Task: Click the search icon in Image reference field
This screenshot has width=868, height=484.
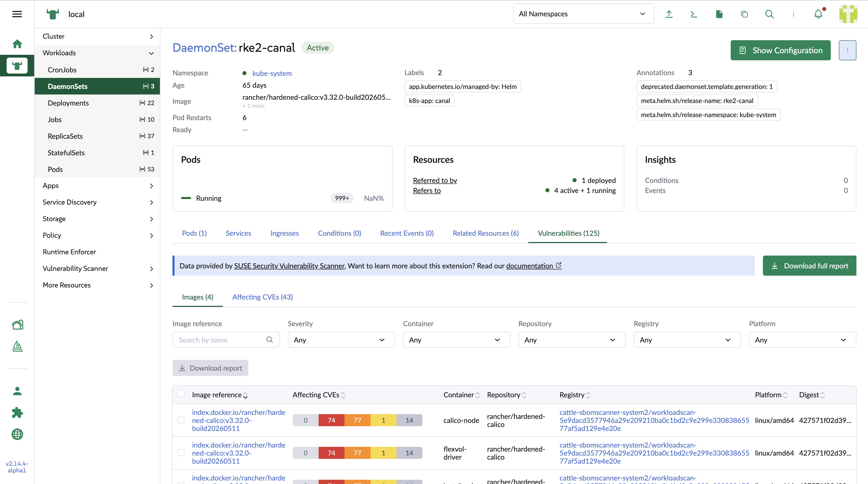Action: 270,340
